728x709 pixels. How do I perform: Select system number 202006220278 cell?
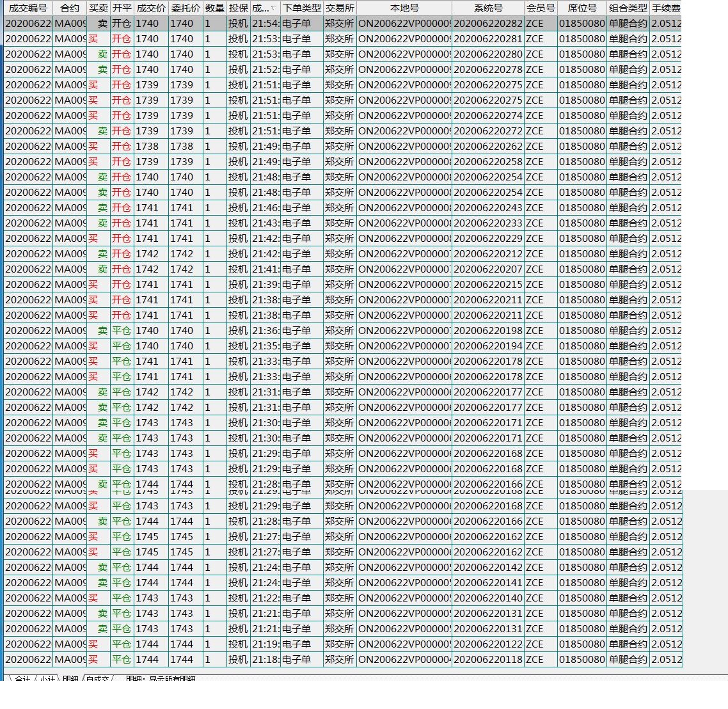pyautogui.click(x=488, y=69)
